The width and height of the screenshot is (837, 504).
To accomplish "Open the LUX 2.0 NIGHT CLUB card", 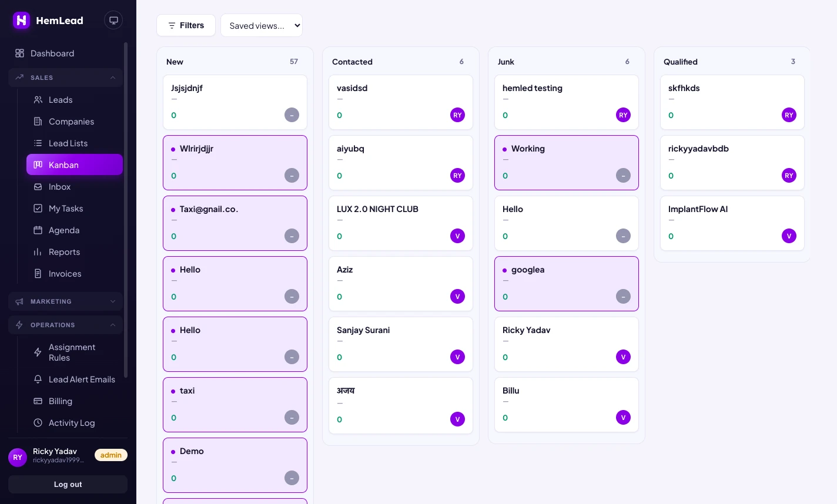I will click(x=401, y=223).
